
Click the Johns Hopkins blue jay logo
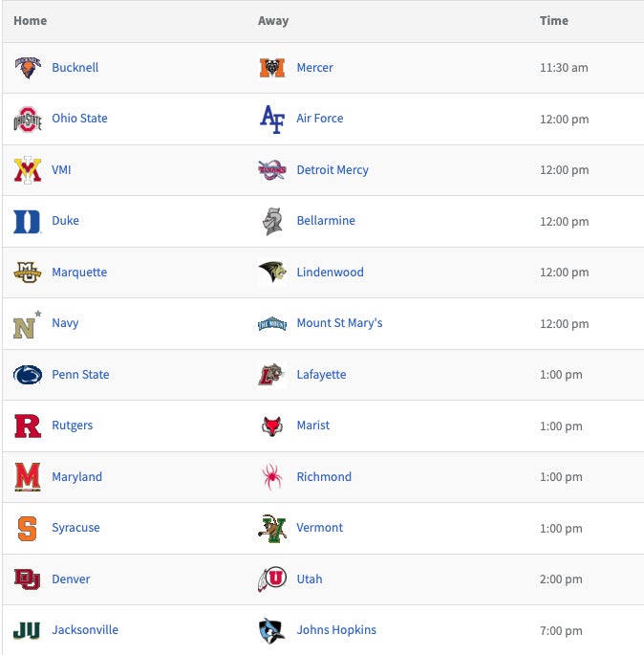[272, 631]
